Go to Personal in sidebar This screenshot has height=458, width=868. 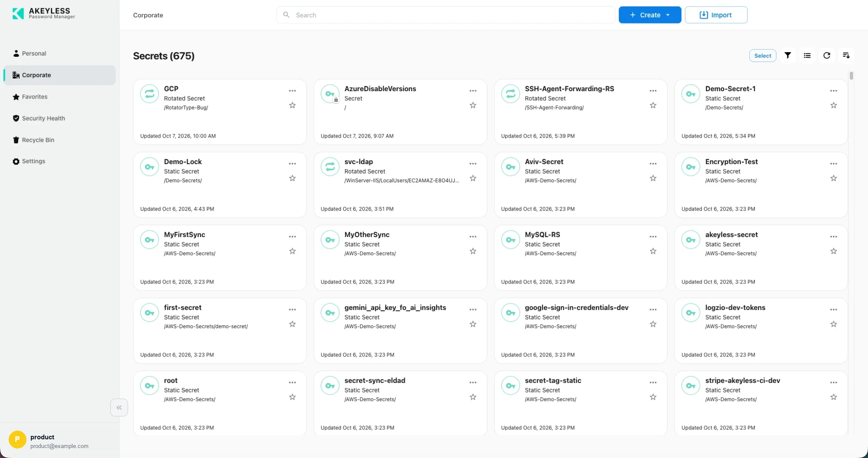[x=59, y=53]
